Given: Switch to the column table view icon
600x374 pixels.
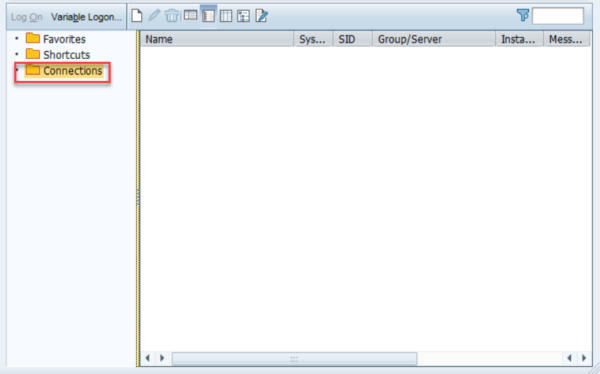Looking at the screenshot, I should point(226,16).
